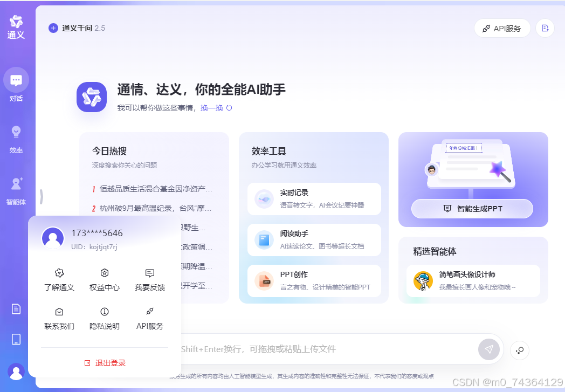Click the 实时记录 waveform icon
The height and width of the screenshot is (392, 565).
264,199
